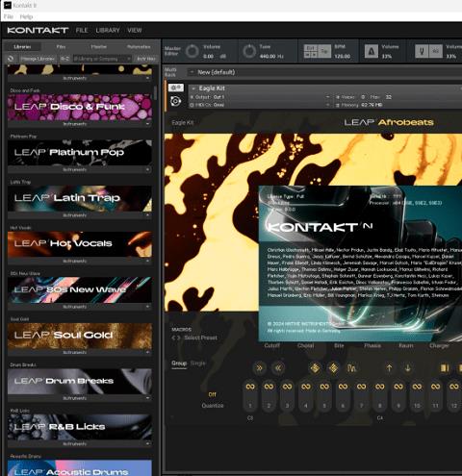Click the libraries list scrollbar
Image resolution: width=462 pixels, height=476 pixels.
[156, 92]
